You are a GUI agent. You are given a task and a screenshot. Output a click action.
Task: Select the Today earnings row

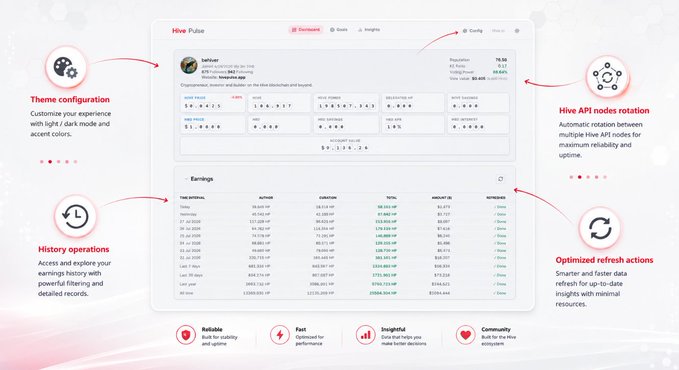(345, 207)
